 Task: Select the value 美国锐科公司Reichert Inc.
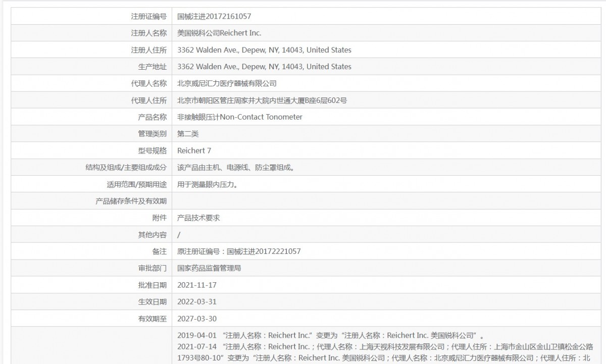219,33
